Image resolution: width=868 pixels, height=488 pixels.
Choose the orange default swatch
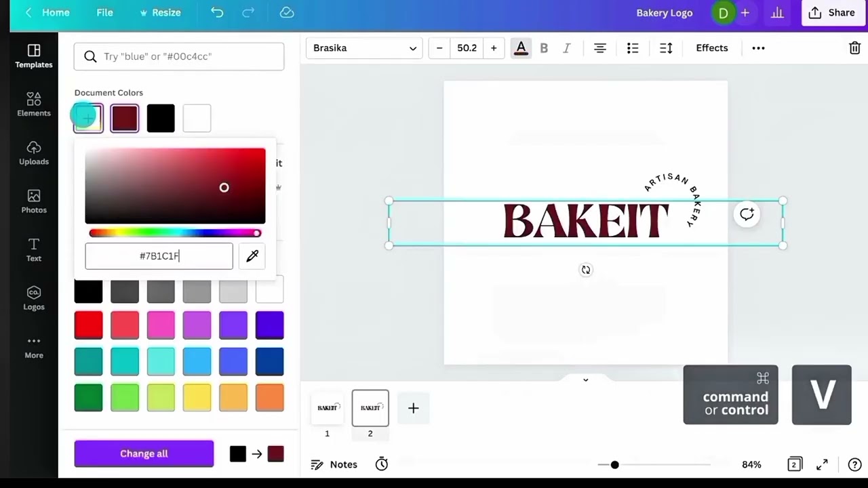click(269, 398)
